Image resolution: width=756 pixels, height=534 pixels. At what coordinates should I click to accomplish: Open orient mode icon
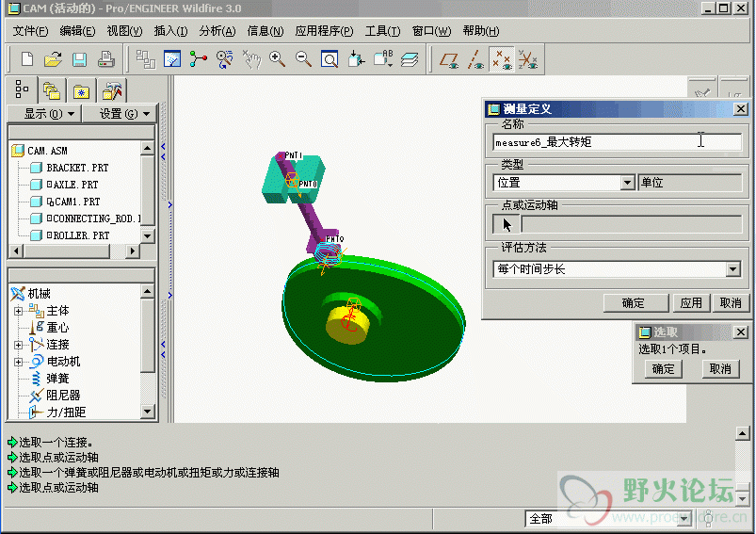point(225,59)
